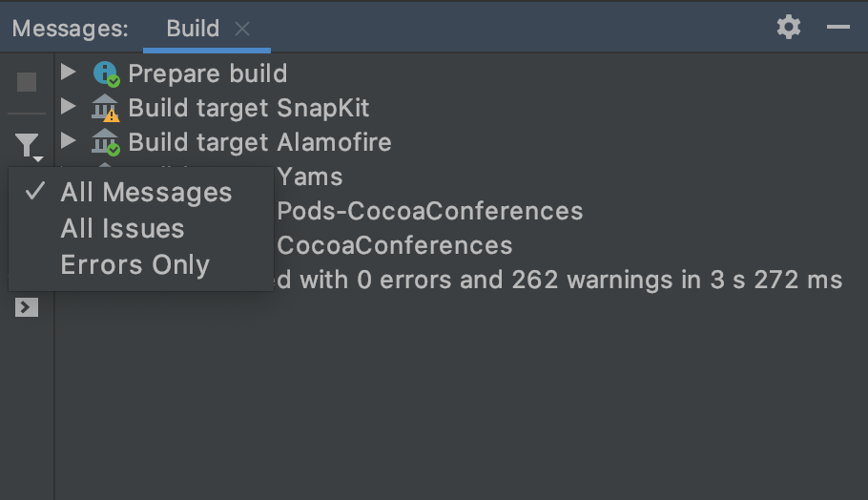Click the filter funnel icon
The width and height of the screenshot is (868, 500).
27,145
